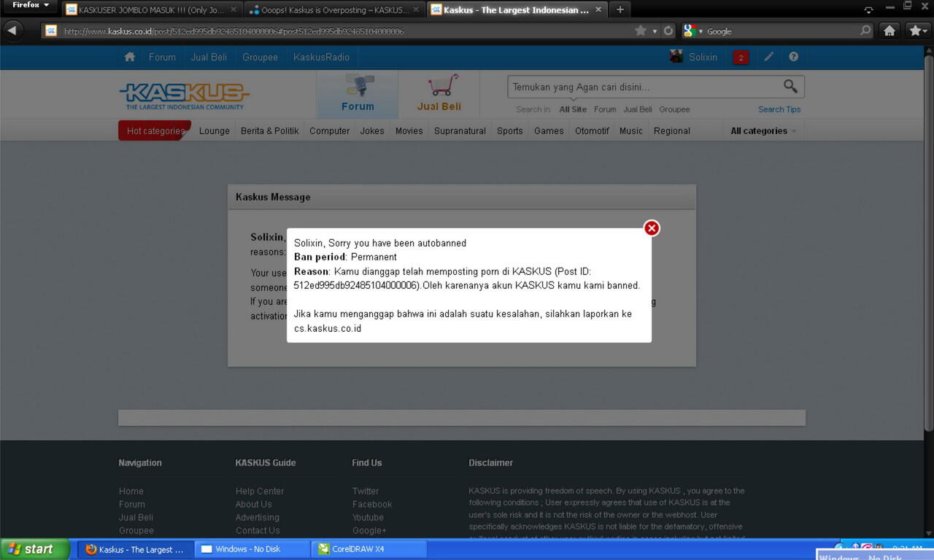The width and height of the screenshot is (934, 560).
Task: Click the Firefox Google search field
Action: coord(781,31)
